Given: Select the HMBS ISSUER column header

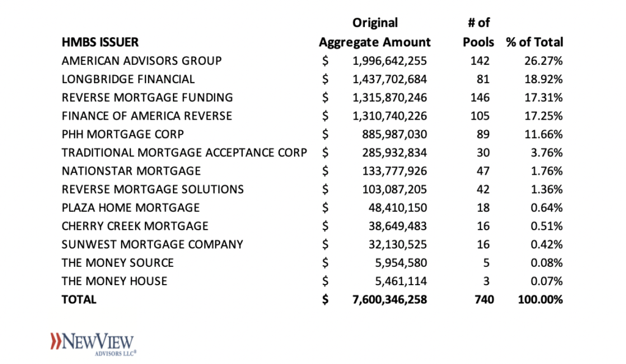Looking at the screenshot, I should pyautogui.click(x=100, y=42).
